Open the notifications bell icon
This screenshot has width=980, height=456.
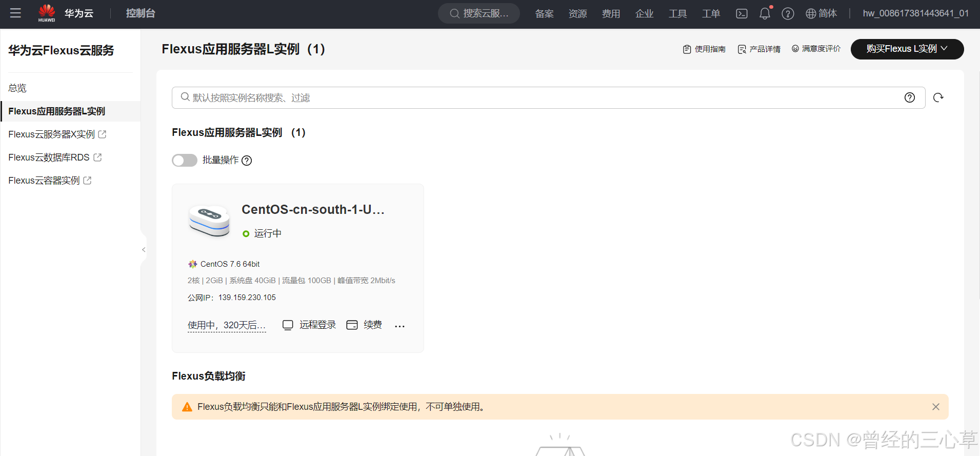(x=765, y=13)
